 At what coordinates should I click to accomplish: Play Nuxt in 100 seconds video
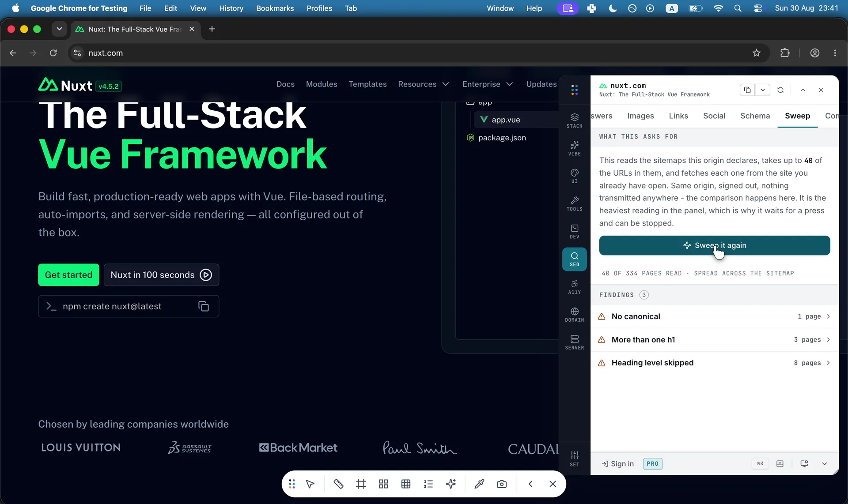click(161, 275)
